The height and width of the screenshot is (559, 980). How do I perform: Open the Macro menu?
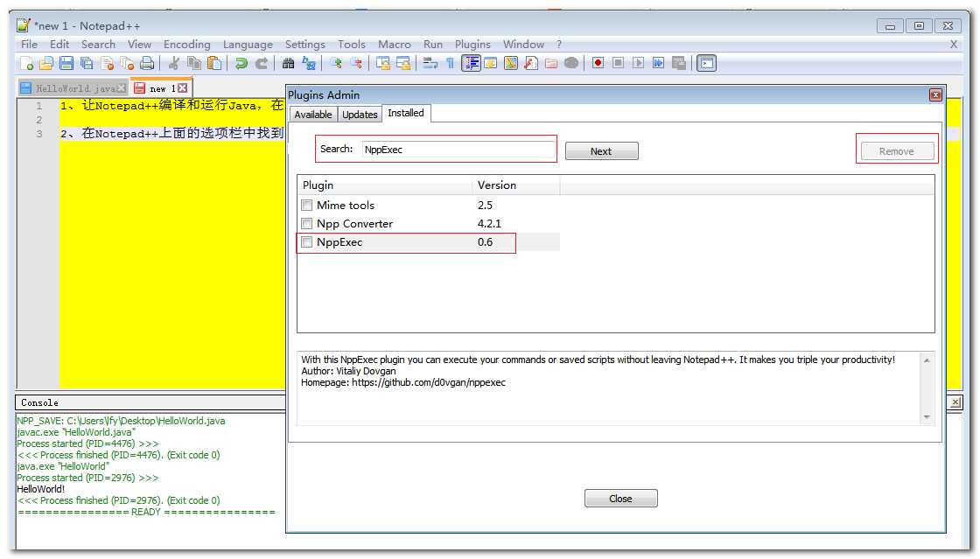pos(395,45)
